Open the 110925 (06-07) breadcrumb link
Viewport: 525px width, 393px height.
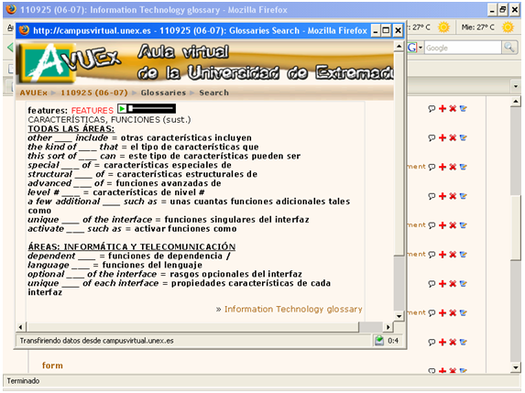coord(94,93)
